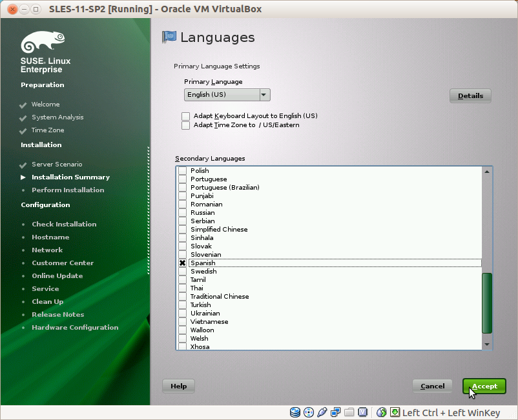Click the Online Update step
The image size is (518, 420).
coord(57,276)
